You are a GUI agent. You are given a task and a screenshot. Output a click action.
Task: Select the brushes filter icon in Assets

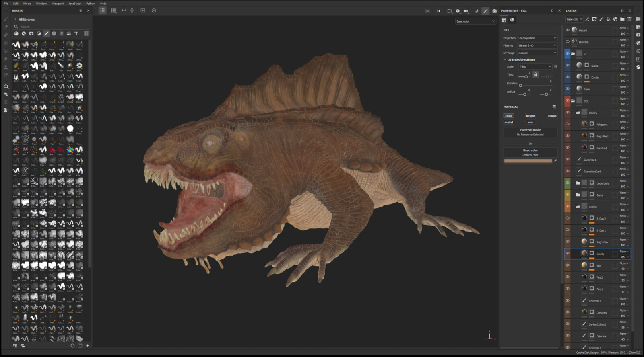click(46, 34)
